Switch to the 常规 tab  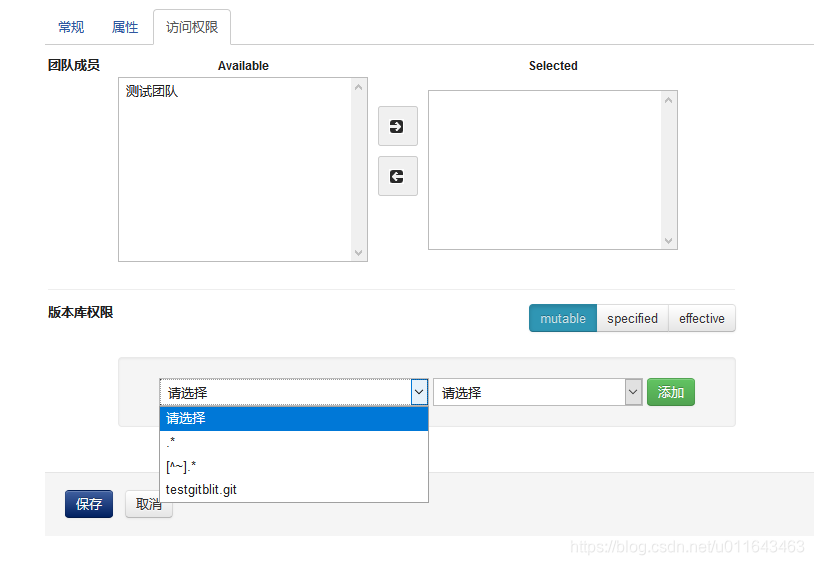click(71, 27)
